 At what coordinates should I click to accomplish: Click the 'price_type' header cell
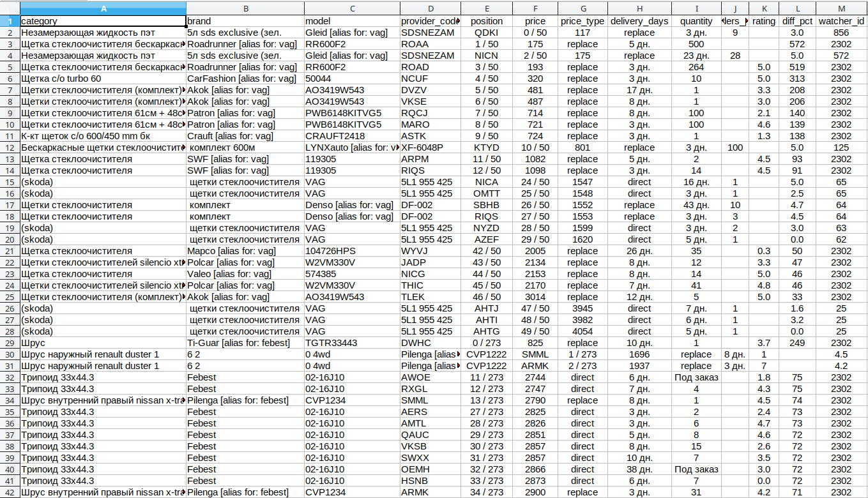coord(582,21)
